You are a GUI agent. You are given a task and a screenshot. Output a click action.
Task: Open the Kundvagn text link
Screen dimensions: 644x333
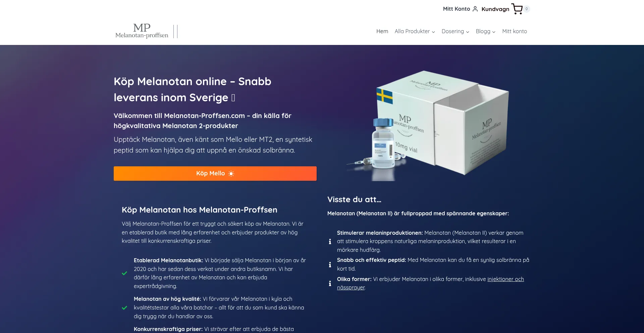pos(495,9)
